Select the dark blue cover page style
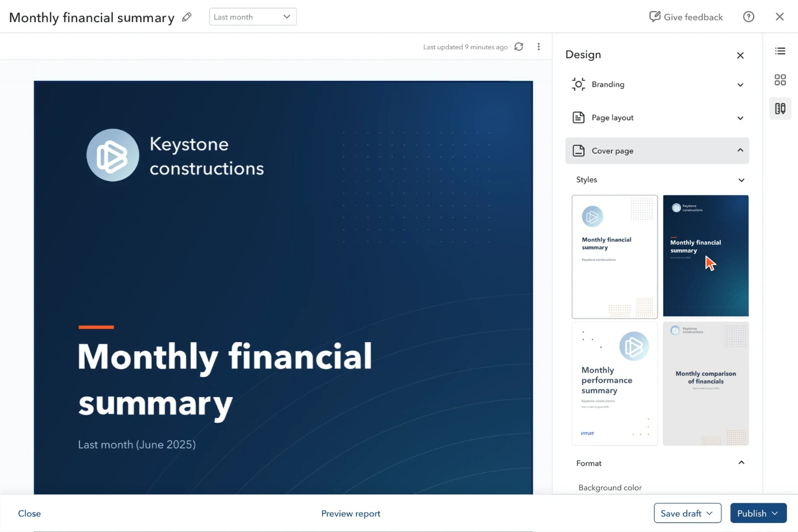 706,256
